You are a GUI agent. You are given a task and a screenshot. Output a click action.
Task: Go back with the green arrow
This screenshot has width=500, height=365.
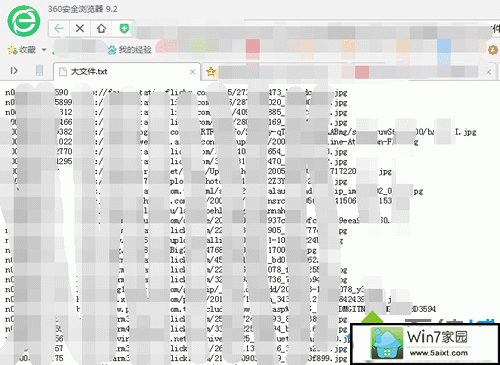pos(59,29)
